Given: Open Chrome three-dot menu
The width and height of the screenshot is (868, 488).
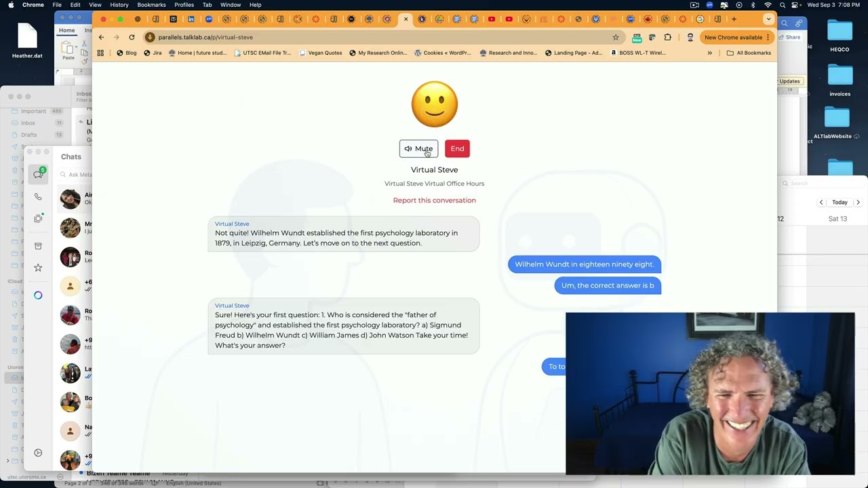Looking at the screenshot, I should click(x=768, y=37).
